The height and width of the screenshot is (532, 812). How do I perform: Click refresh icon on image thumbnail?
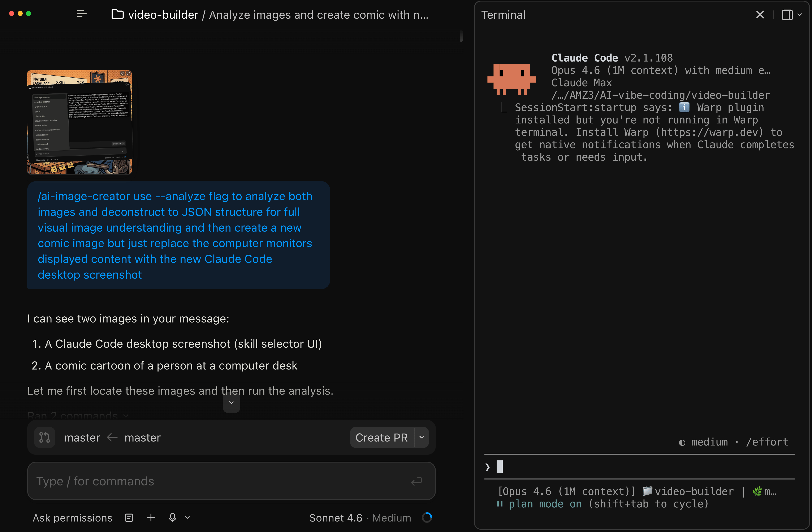[122, 73]
